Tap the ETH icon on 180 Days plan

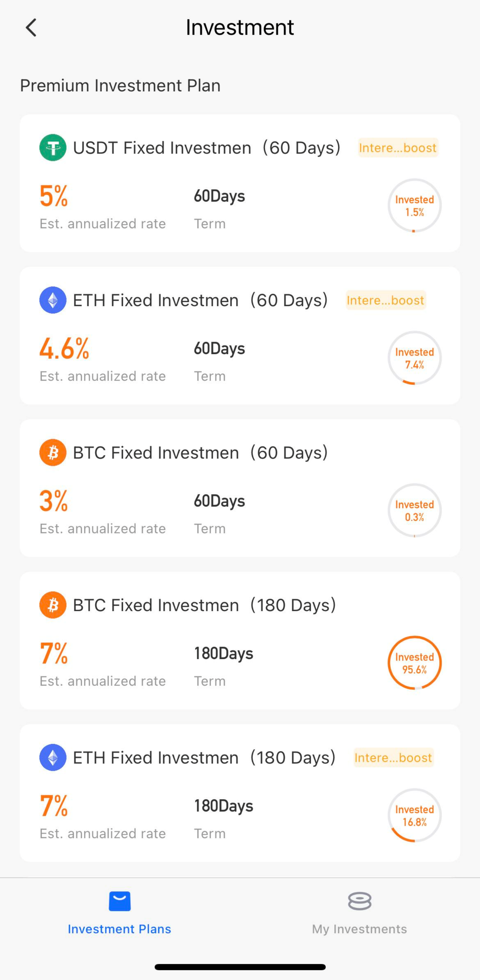click(53, 757)
